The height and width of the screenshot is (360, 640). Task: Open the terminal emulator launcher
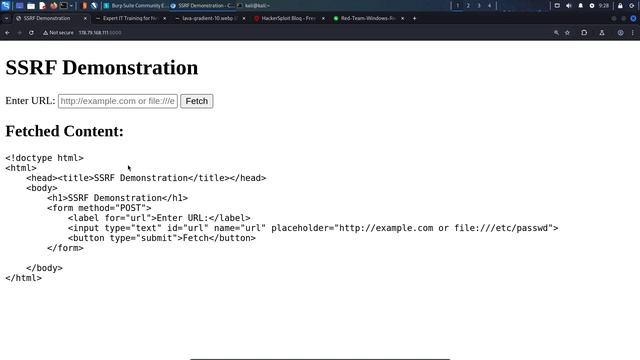(x=64, y=6)
